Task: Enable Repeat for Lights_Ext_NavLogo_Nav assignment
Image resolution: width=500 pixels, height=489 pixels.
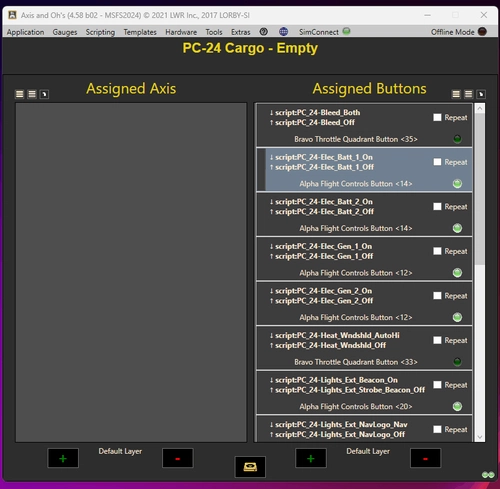Action: [437, 429]
